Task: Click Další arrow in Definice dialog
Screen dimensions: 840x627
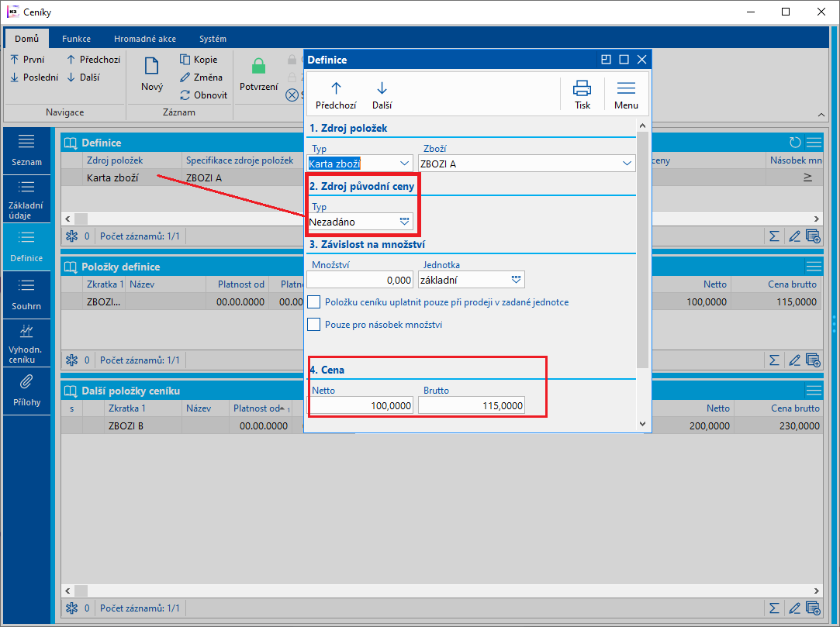Action: pyautogui.click(x=382, y=95)
